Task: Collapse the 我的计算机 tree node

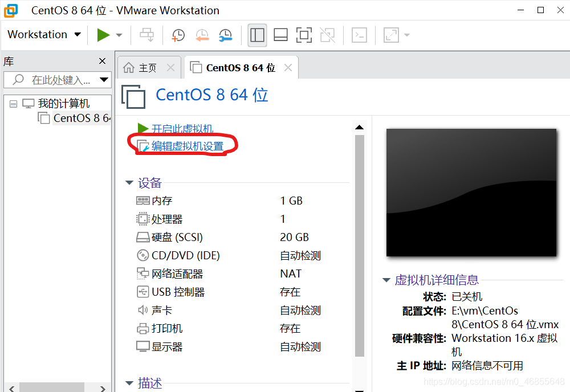Action: 14,104
